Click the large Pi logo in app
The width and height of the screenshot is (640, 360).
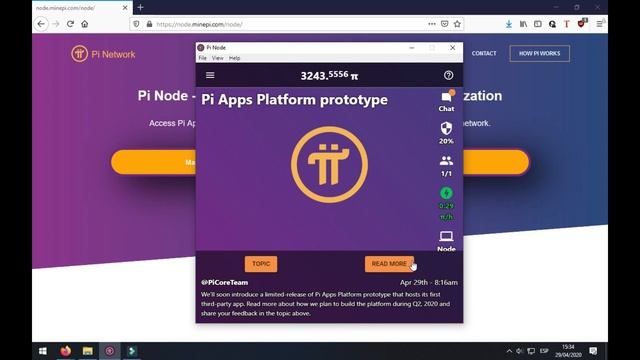point(329,164)
